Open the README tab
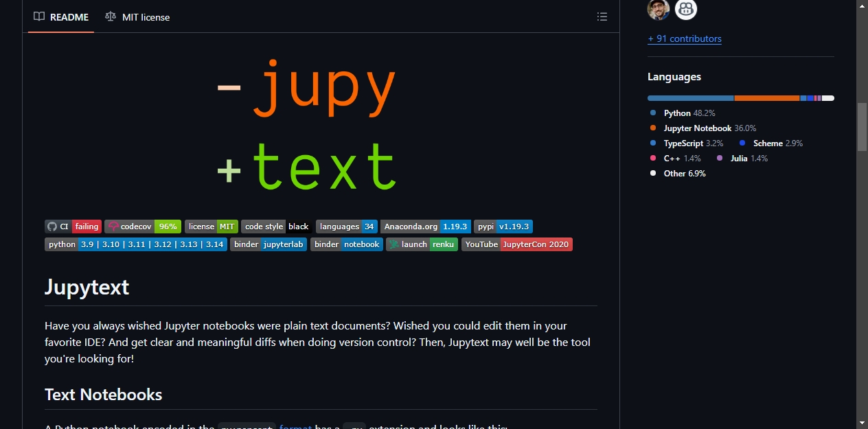Image resolution: width=868 pixels, height=429 pixels. [61, 16]
